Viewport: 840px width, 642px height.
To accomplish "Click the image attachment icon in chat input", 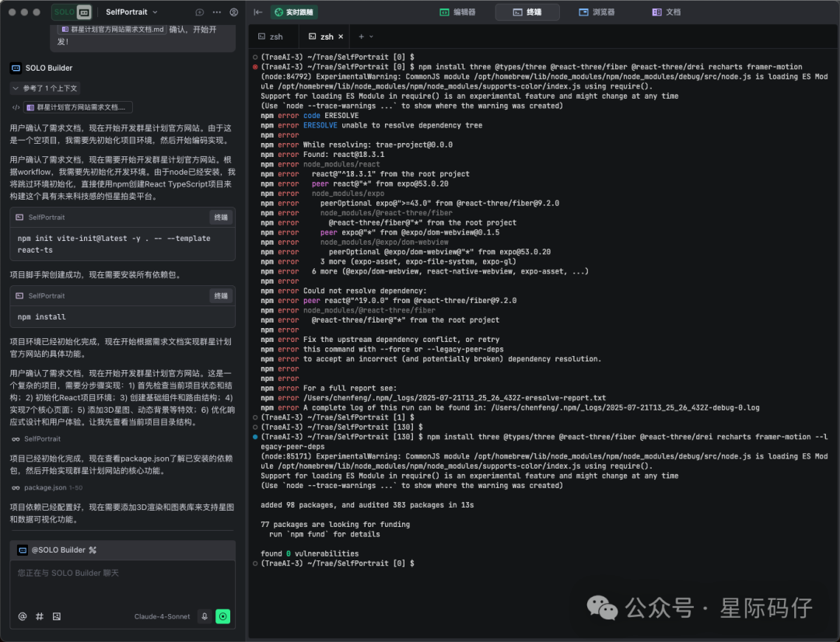I will 57,616.
